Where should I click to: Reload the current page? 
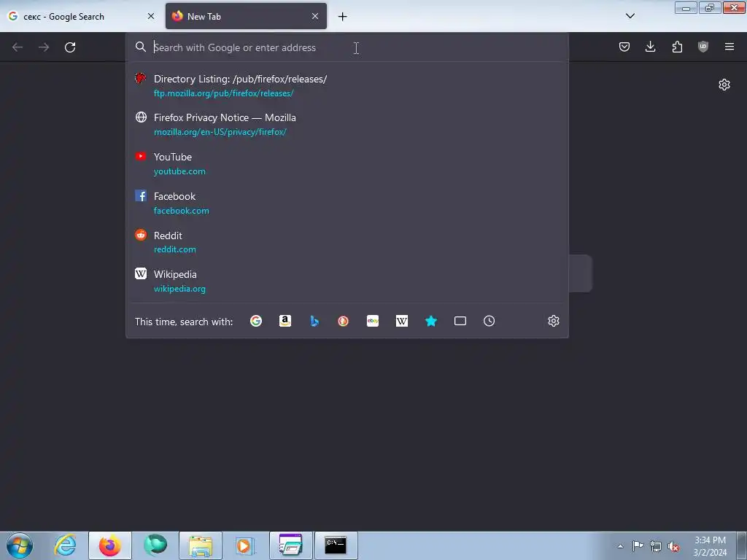70,47
